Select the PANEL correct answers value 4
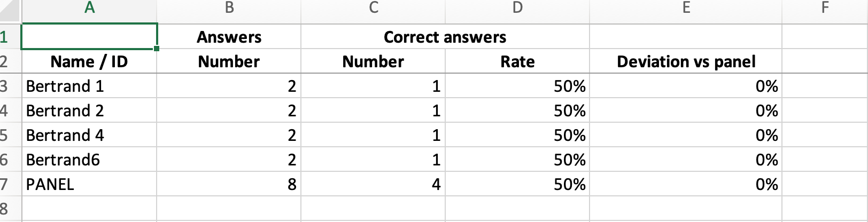 click(x=373, y=184)
